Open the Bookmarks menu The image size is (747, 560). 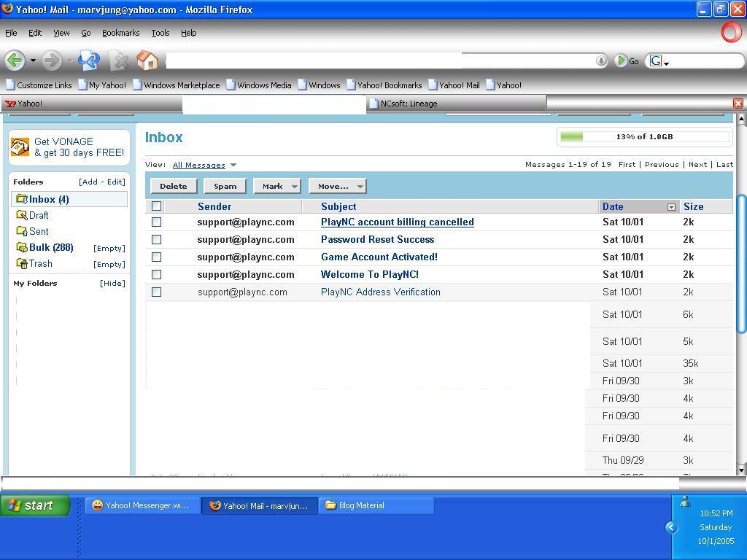click(x=120, y=33)
